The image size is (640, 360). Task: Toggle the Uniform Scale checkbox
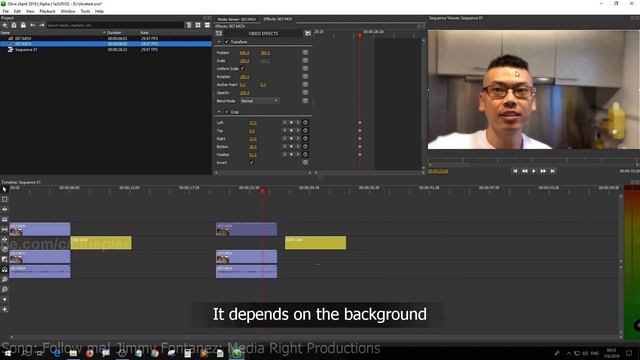(x=242, y=69)
